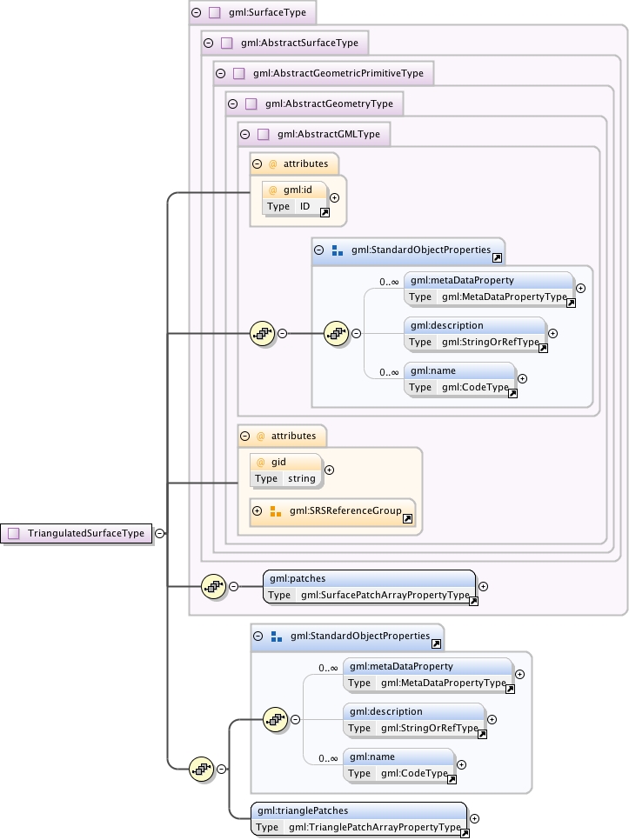The image size is (629, 840).
Task: Open gml:SRSReferenceGroup link arrow
Action: click(x=408, y=518)
